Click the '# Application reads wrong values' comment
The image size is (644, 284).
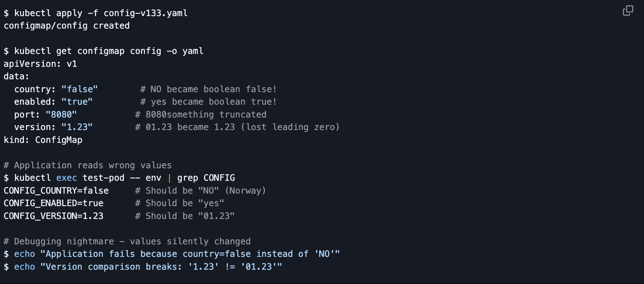click(87, 165)
